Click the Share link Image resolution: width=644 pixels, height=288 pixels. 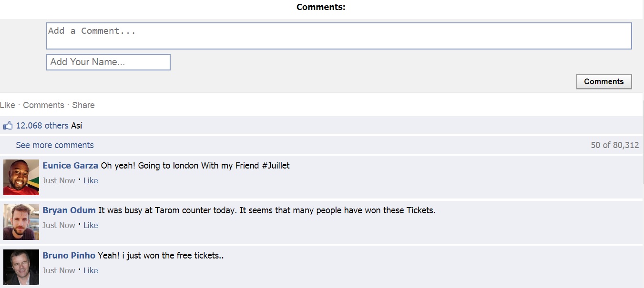pos(83,105)
